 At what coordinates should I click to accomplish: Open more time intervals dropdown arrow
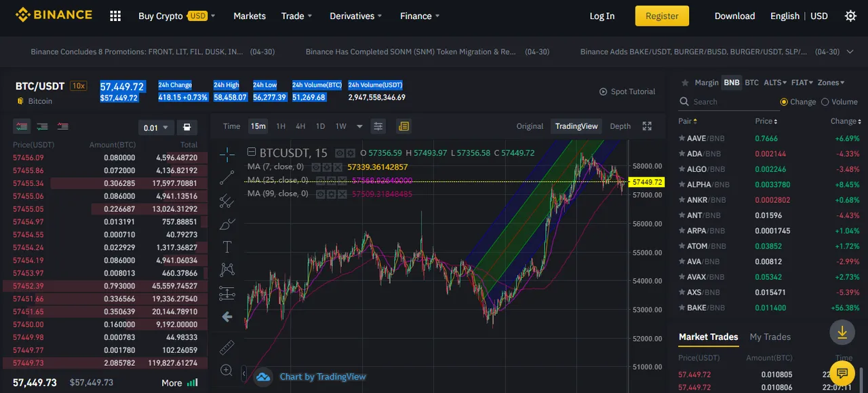(359, 126)
